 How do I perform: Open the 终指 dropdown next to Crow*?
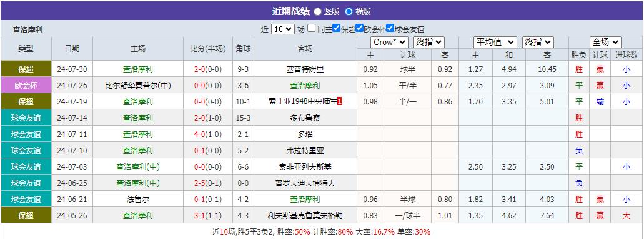point(429,43)
